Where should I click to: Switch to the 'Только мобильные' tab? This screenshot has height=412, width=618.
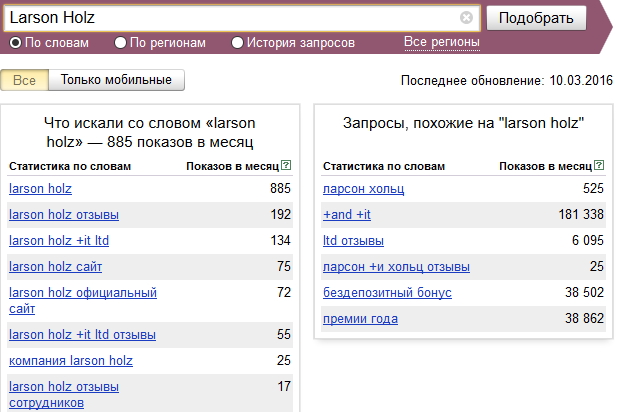[x=116, y=80]
